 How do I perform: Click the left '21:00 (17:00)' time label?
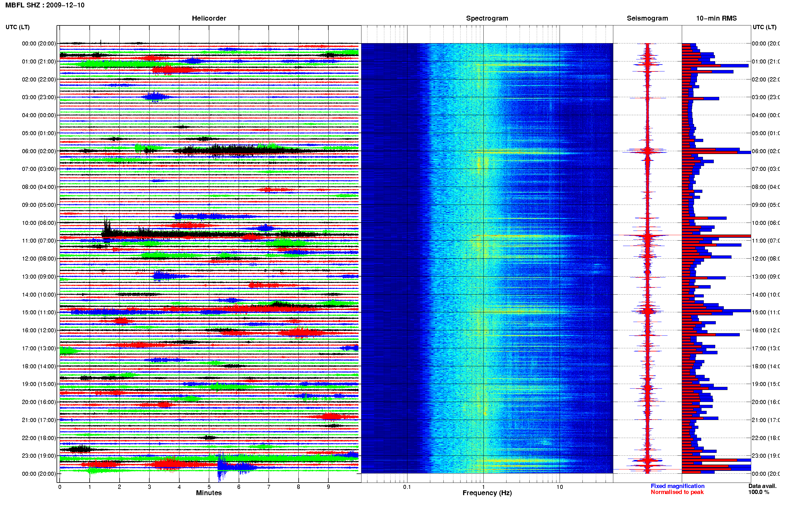39,420
